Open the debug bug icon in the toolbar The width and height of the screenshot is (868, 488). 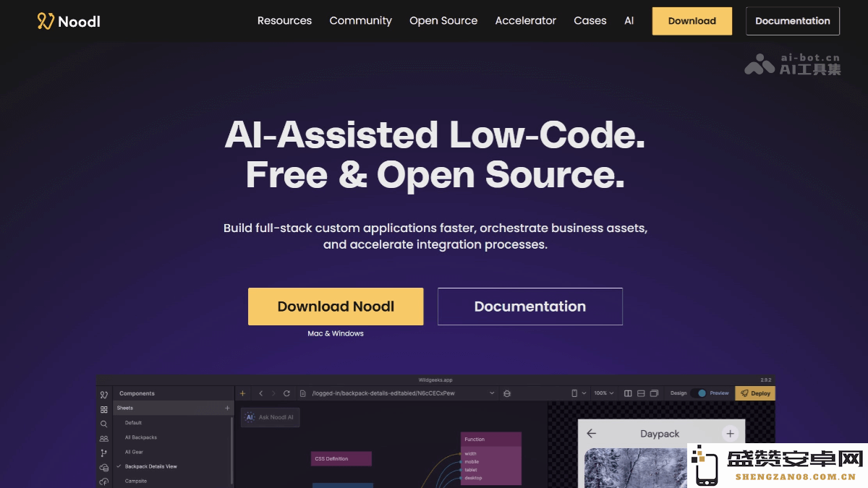point(507,393)
